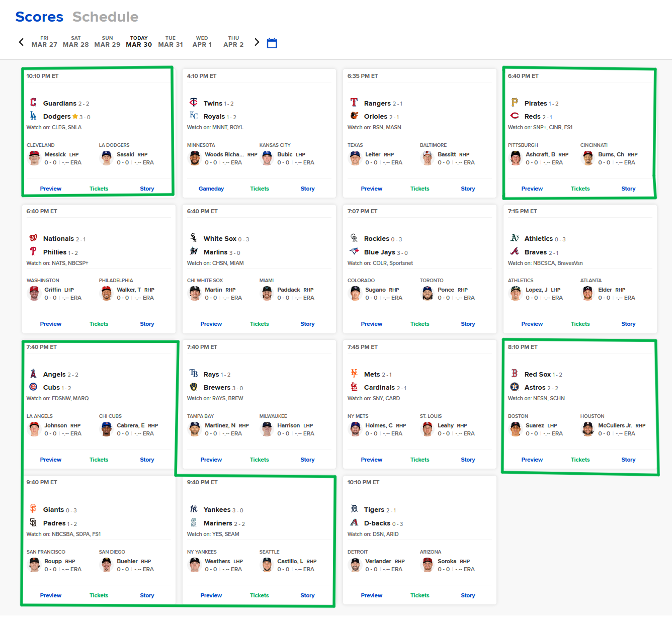
Task: Click the Cardinals team logo
Action: click(354, 387)
